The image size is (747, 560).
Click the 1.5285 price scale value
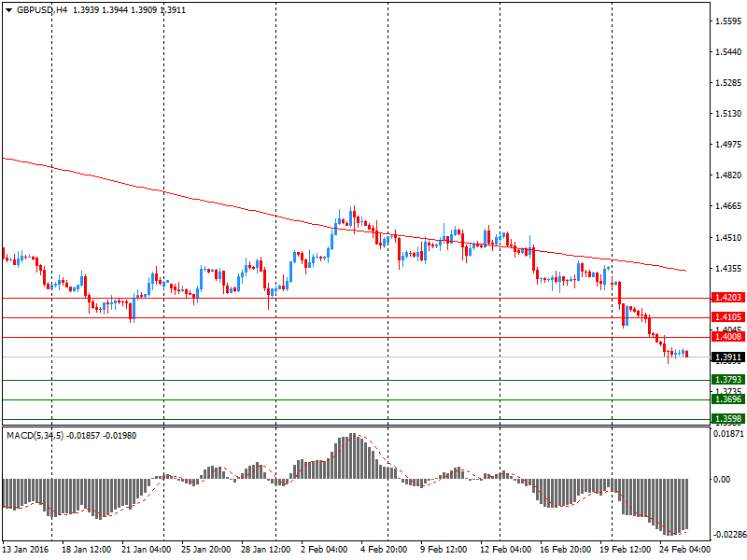(728, 83)
